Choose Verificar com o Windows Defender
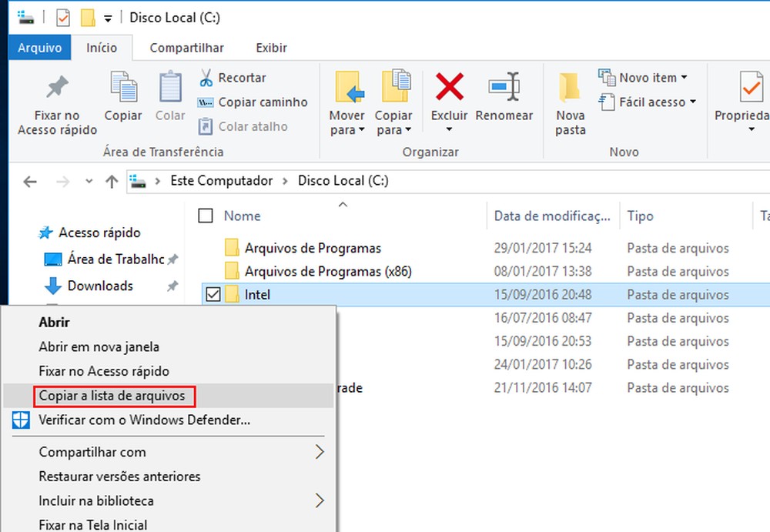This screenshot has width=770, height=532. coord(169,420)
